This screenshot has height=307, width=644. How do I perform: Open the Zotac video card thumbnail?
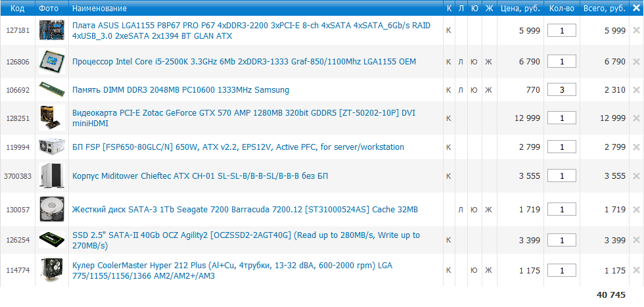(x=52, y=118)
